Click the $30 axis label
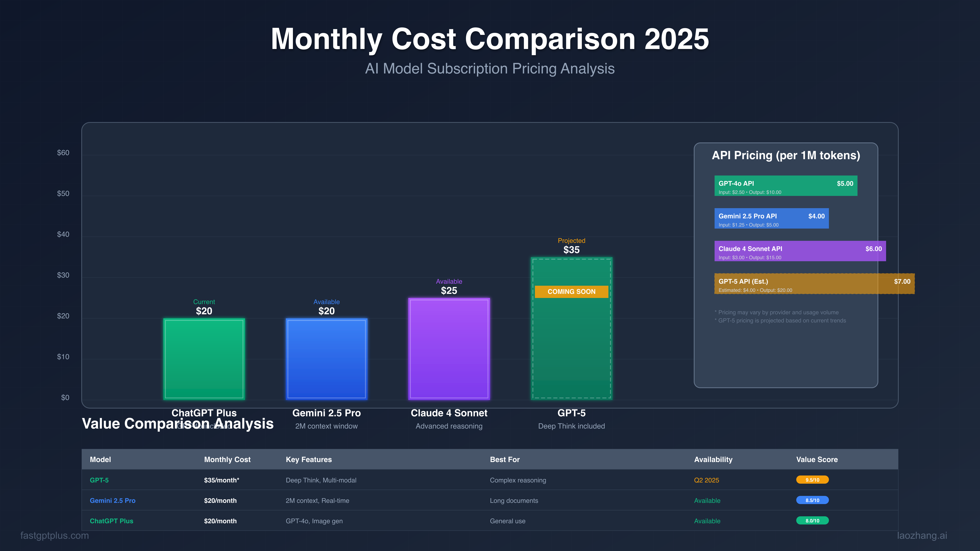Screen dimensions: 980x551 (63, 275)
